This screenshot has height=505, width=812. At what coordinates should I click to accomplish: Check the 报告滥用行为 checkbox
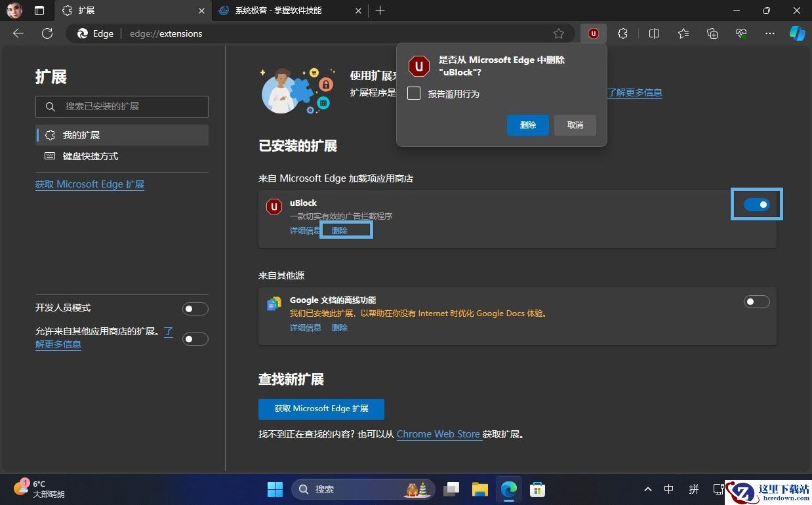click(414, 93)
